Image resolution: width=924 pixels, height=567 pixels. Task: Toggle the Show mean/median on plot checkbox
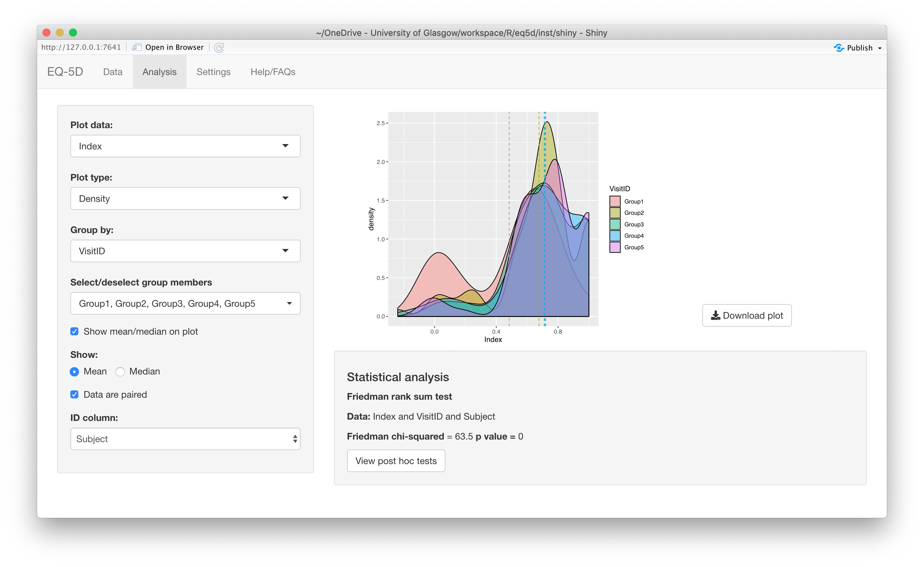tap(74, 331)
